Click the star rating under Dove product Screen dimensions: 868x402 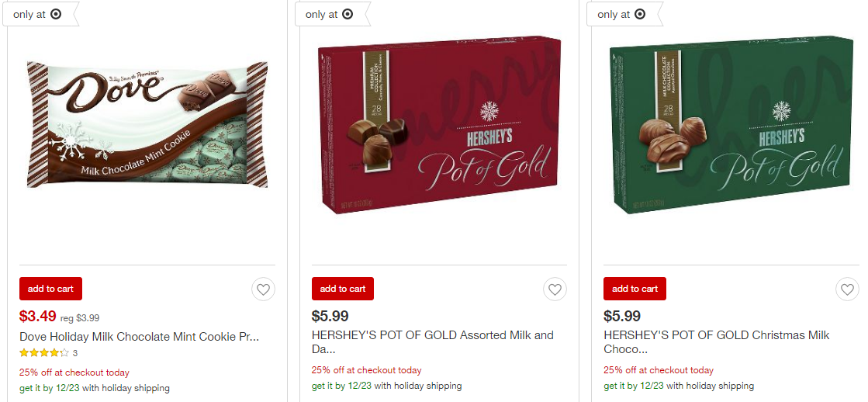pos(44,352)
